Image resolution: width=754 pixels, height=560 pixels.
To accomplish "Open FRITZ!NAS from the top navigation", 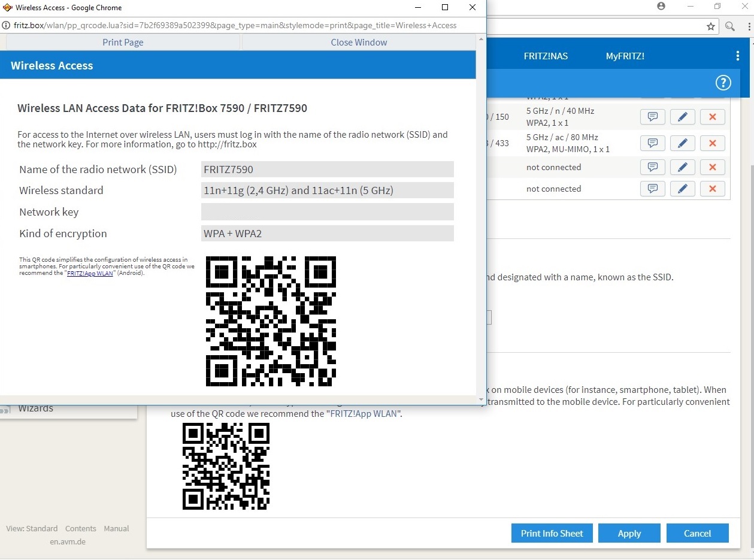I will (546, 56).
